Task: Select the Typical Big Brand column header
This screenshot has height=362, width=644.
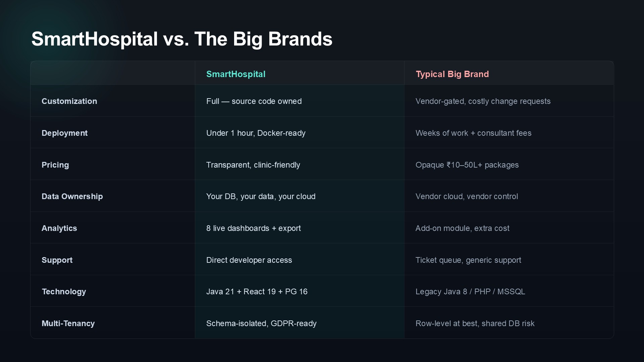Action: coord(452,74)
